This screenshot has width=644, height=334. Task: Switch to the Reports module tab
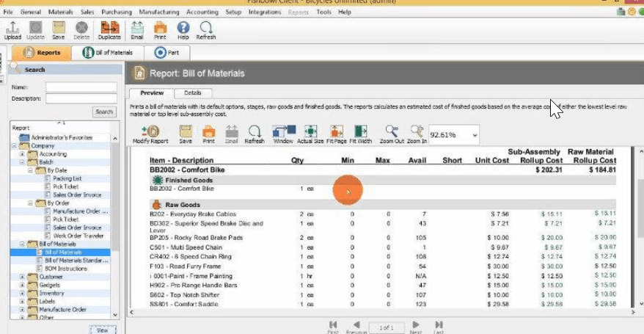tap(41, 53)
